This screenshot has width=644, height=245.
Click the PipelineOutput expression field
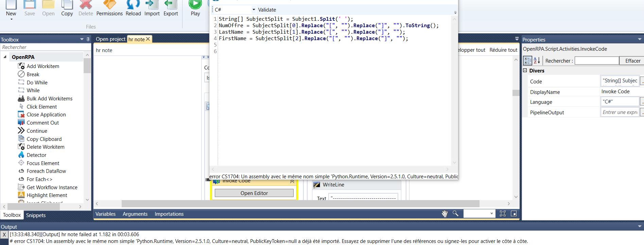[x=620, y=112]
